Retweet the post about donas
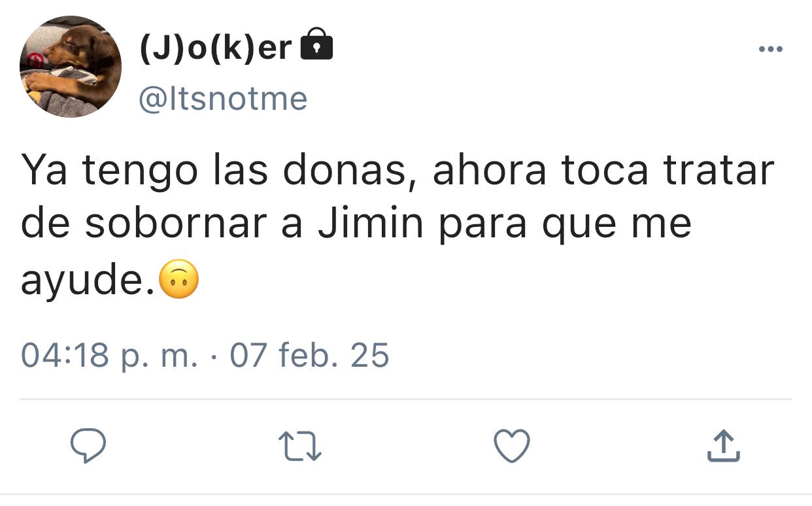Viewport: 812px width, 506px height. (x=300, y=447)
